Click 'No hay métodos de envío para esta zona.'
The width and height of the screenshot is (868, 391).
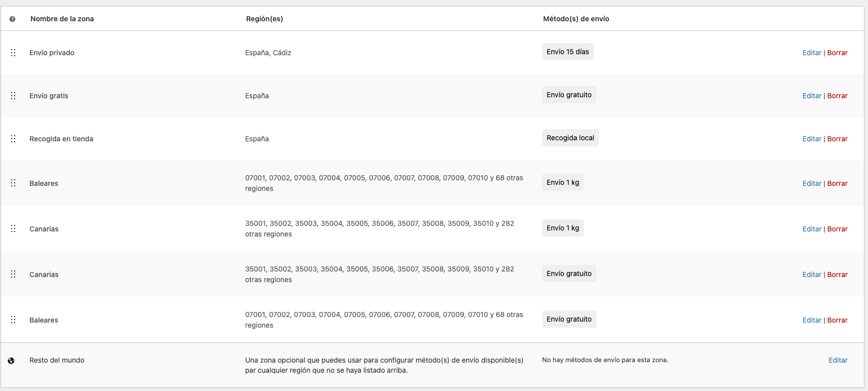(605, 360)
